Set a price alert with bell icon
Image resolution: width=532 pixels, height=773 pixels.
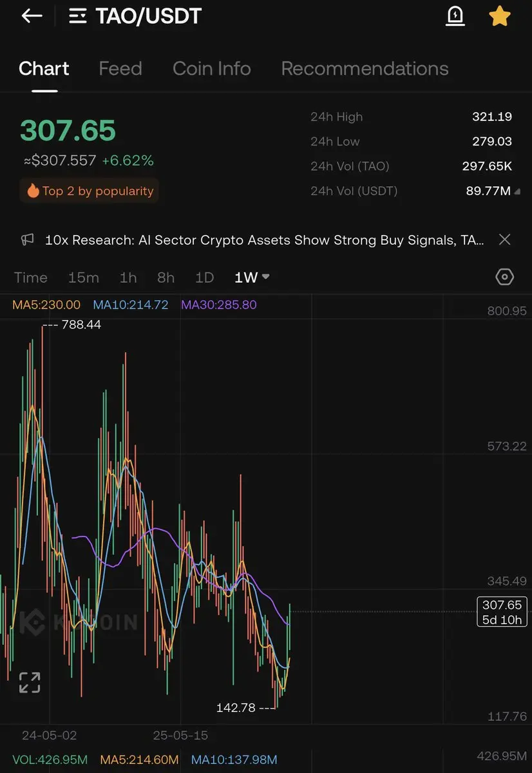455,16
